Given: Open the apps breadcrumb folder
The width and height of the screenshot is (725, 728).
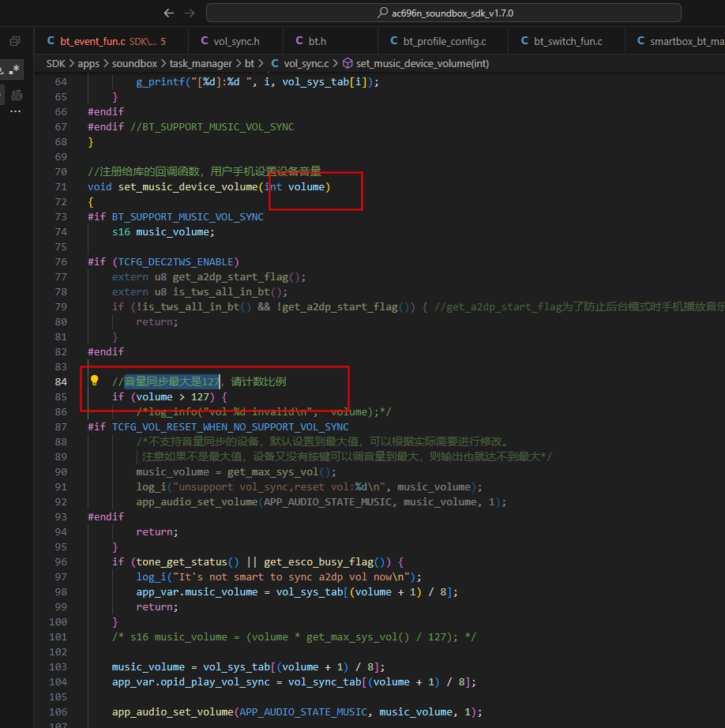Looking at the screenshot, I should [x=88, y=64].
